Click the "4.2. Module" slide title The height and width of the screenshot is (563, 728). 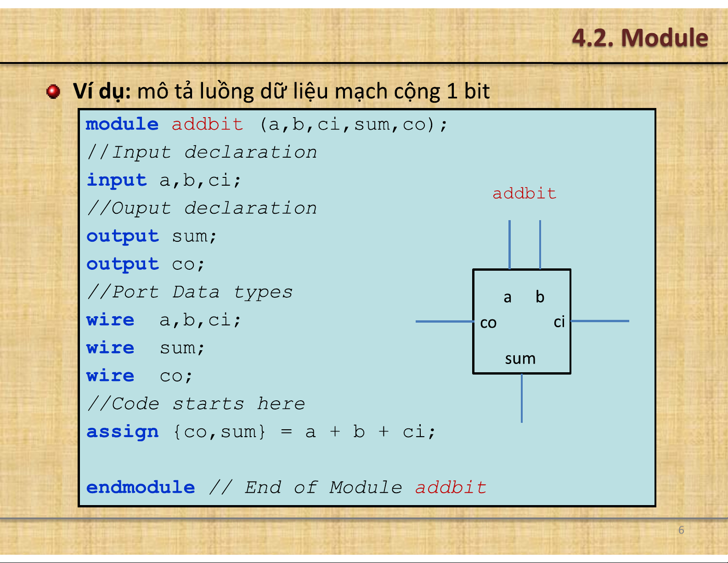coord(639,38)
